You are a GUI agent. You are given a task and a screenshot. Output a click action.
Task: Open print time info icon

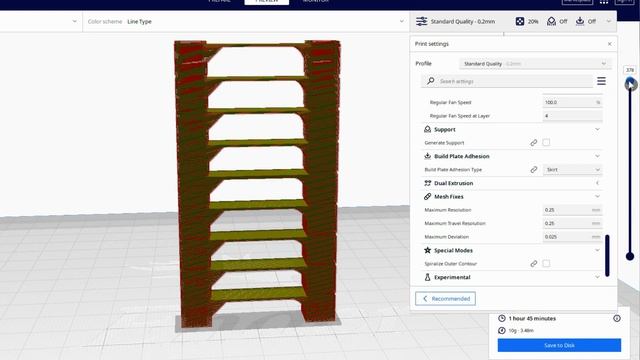(x=617, y=318)
